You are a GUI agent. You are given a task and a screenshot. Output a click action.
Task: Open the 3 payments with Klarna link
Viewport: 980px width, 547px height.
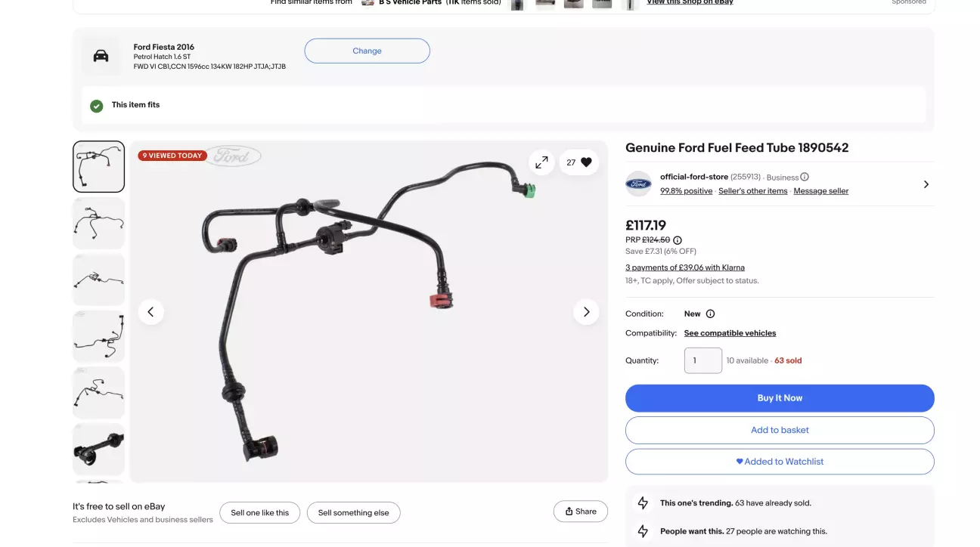pos(685,267)
